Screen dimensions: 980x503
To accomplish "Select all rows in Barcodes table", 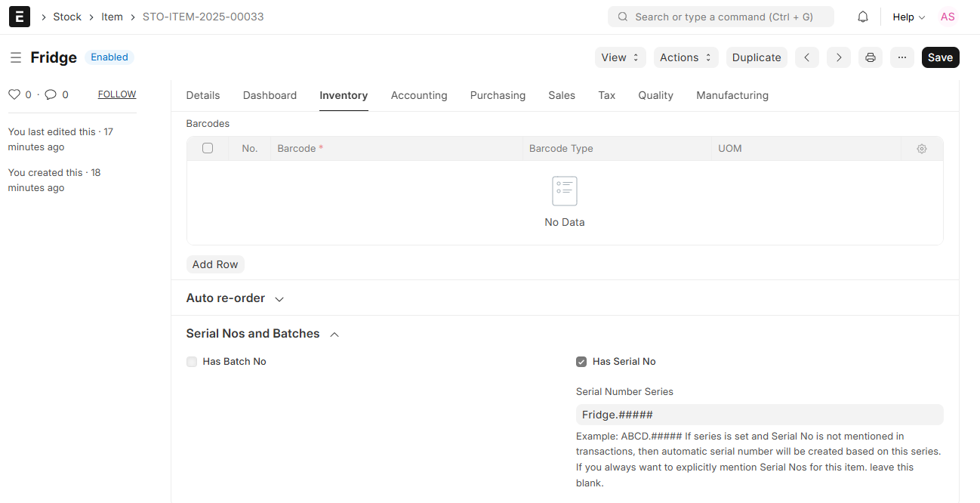I will 208,149.
